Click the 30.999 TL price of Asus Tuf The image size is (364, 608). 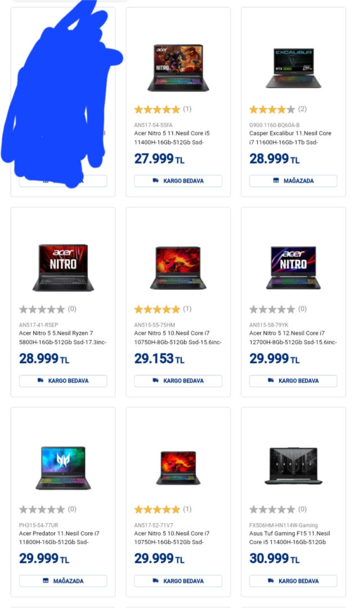275,558
